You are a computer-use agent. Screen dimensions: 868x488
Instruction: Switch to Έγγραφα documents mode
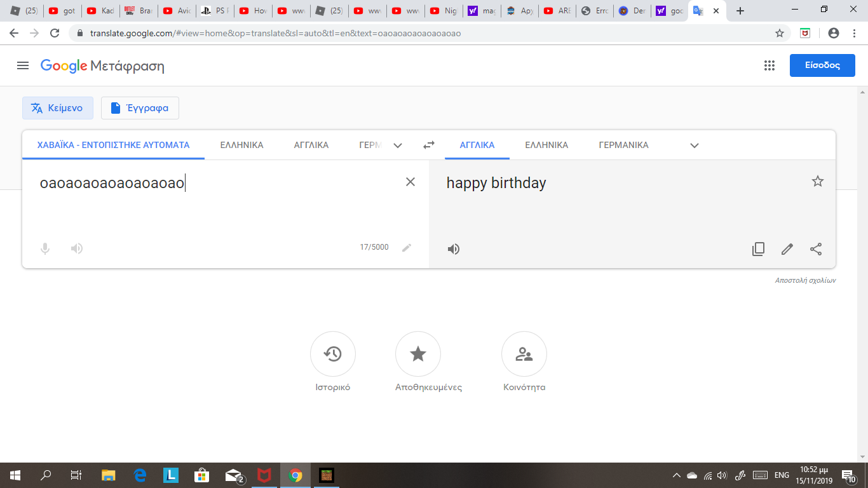(x=140, y=108)
